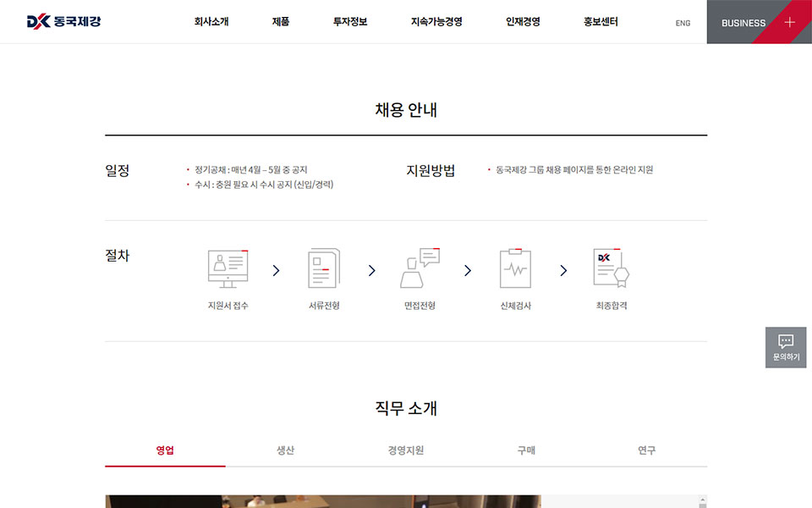Expand the 투자정보 navigation menu
This screenshot has width=812, height=508.
point(350,22)
